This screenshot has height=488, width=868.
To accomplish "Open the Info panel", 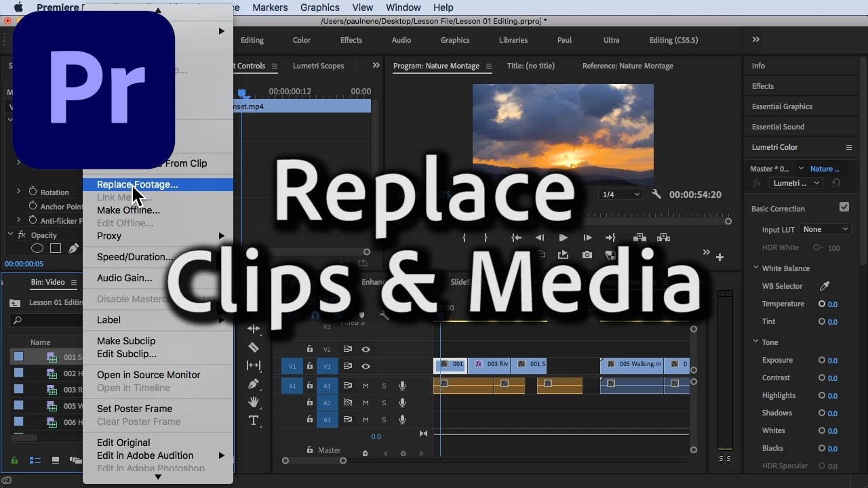I will point(758,66).
